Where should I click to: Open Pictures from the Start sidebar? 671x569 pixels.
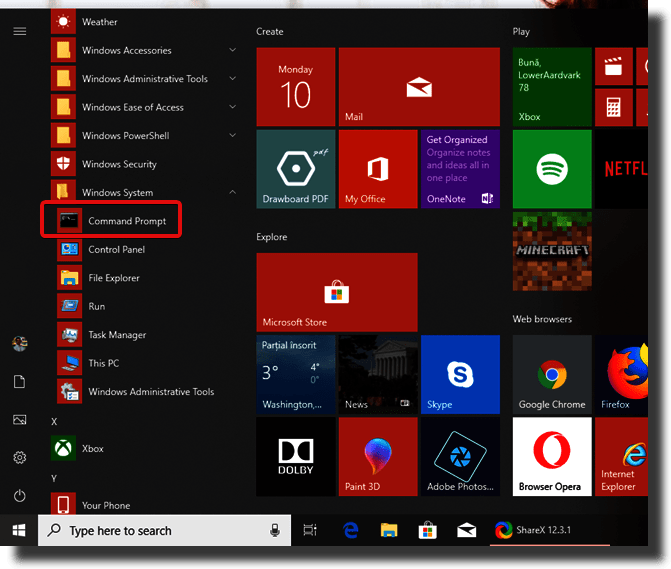click(x=20, y=420)
